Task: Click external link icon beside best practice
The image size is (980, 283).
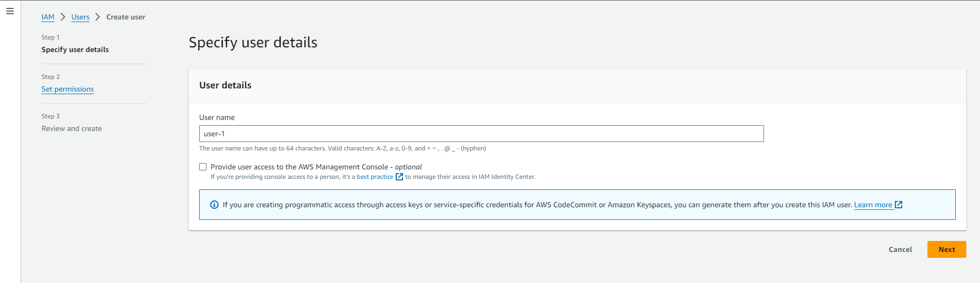Action: 399,177
